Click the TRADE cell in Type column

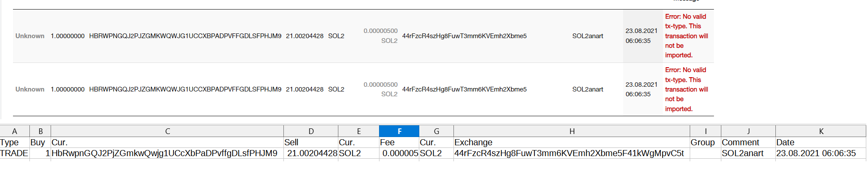(15, 153)
